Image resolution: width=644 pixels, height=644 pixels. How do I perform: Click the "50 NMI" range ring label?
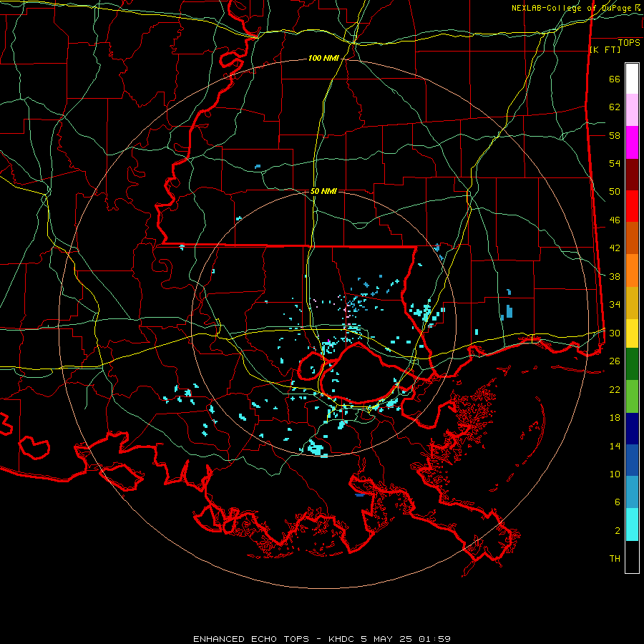click(x=323, y=191)
